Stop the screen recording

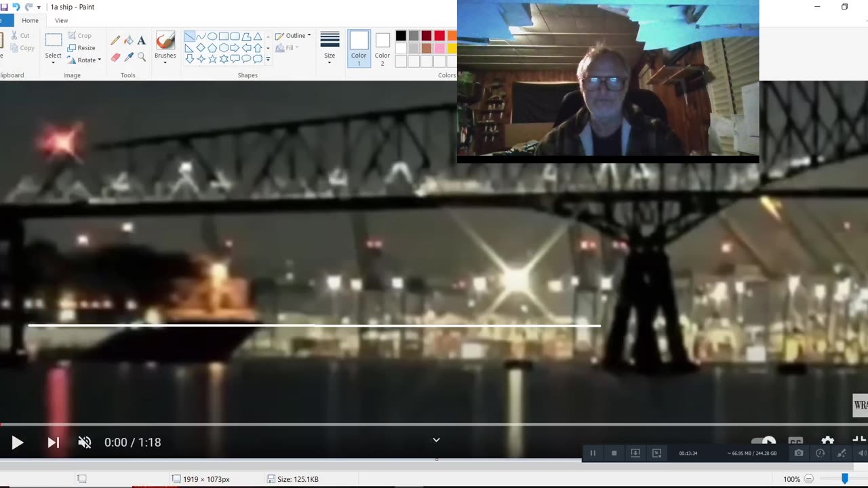point(614,453)
